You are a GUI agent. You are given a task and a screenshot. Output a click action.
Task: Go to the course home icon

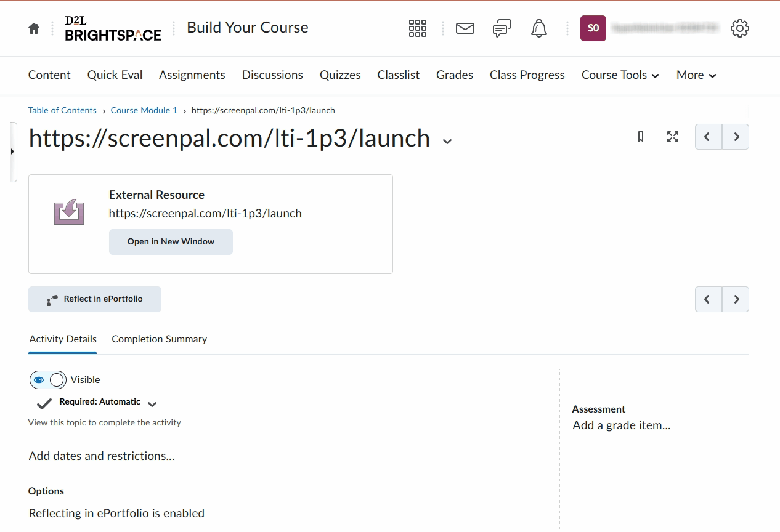click(x=34, y=28)
